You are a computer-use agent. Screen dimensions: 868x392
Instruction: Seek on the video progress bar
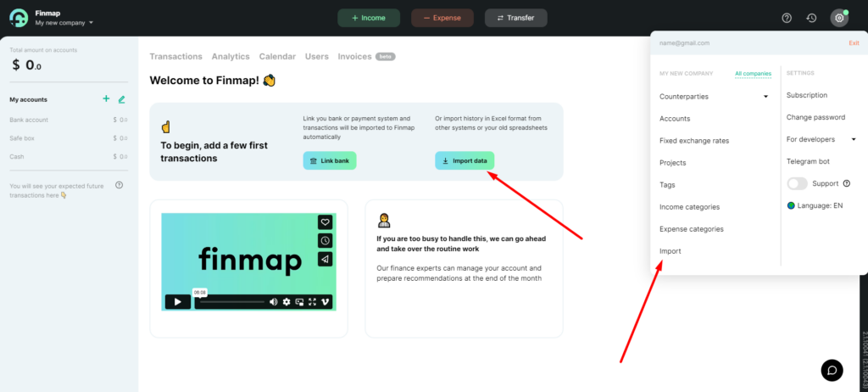tap(231, 301)
